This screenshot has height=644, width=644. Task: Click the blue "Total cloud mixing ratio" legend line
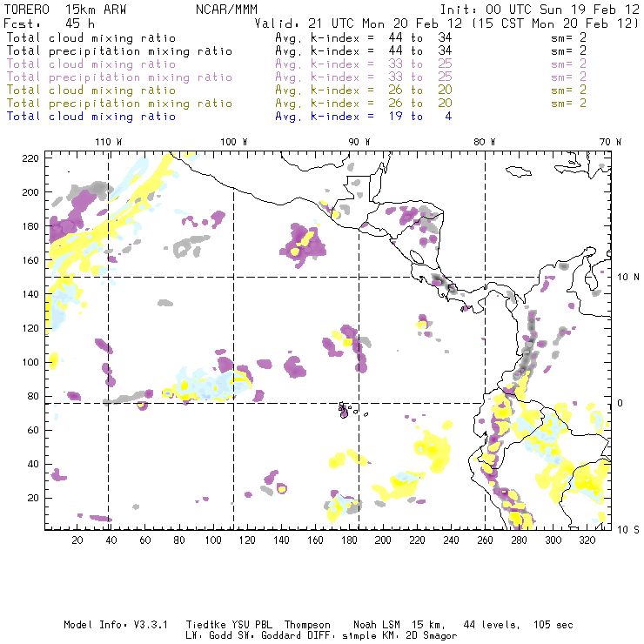click(x=91, y=117)
